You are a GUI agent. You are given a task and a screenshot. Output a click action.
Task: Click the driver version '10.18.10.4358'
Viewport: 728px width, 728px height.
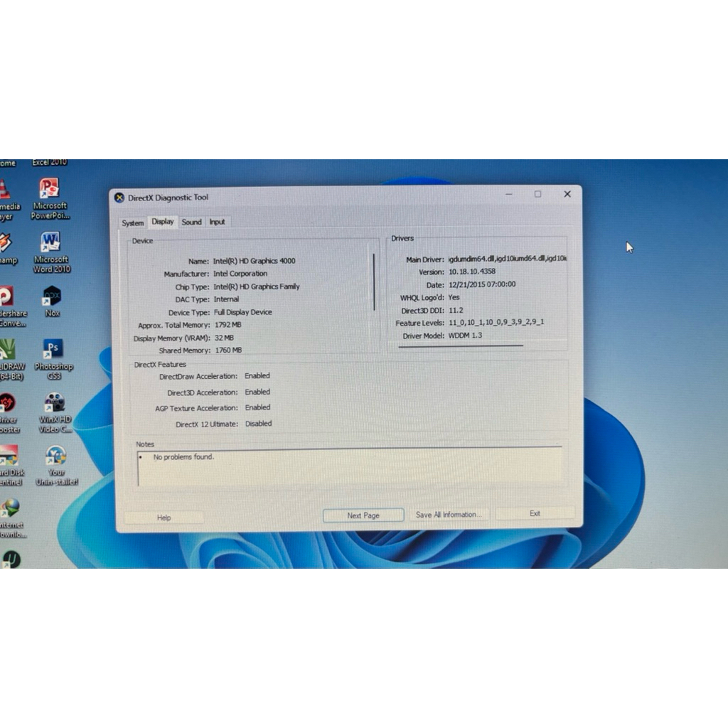(472, 271)
